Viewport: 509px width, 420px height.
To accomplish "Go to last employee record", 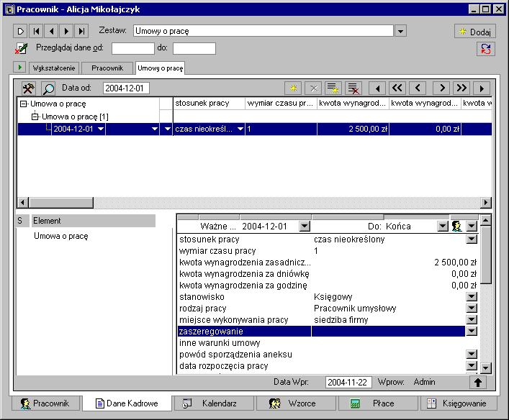I will 81,32.
